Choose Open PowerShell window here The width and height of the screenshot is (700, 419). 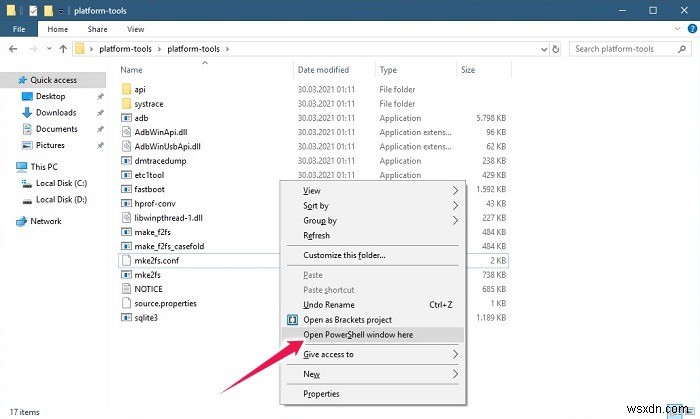[358, 335]
